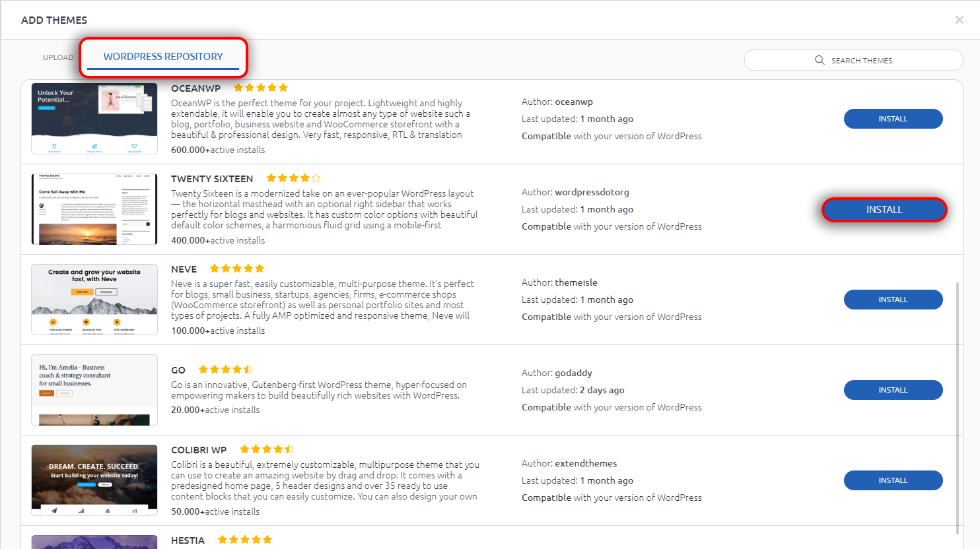Install the OceanWP theme
980x549 pixels.
(893, 119)
